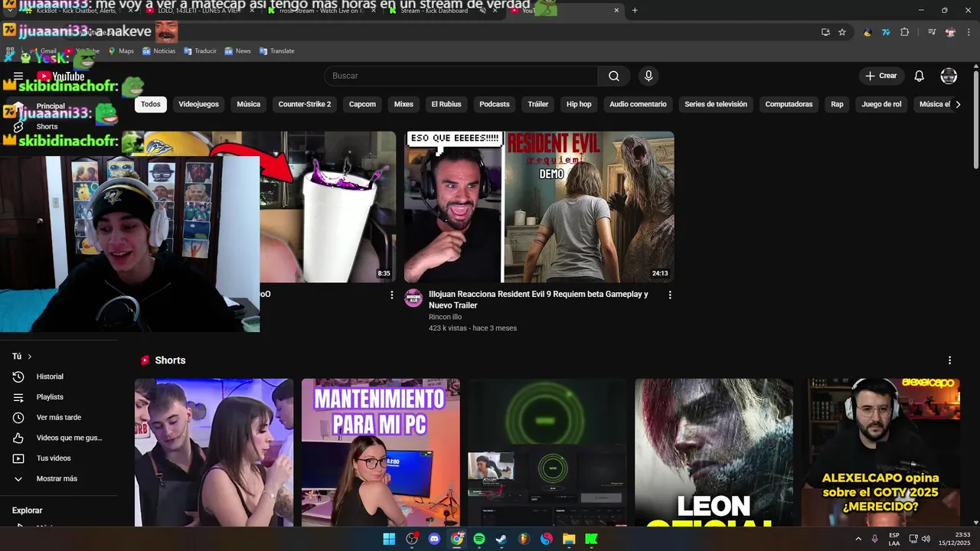Select the Counter-Strike 2 chip
The image size is (980, 551).
[x=305, y=104]
